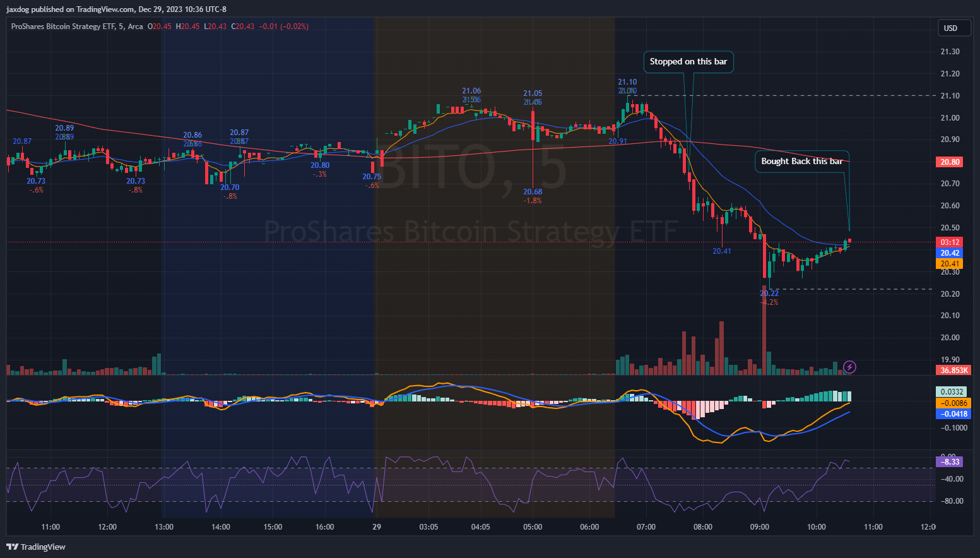Click the L20.43 low value in legend
This screenshot has height=558, width=980.
tap(215, 27)
